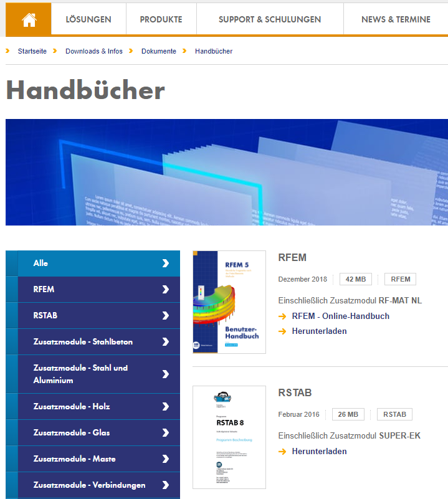This screenshot has height=499, width=448.
Task: Open Zusatzmodule - Glas category
Action: pyautogui.click(x=93, y=432)
